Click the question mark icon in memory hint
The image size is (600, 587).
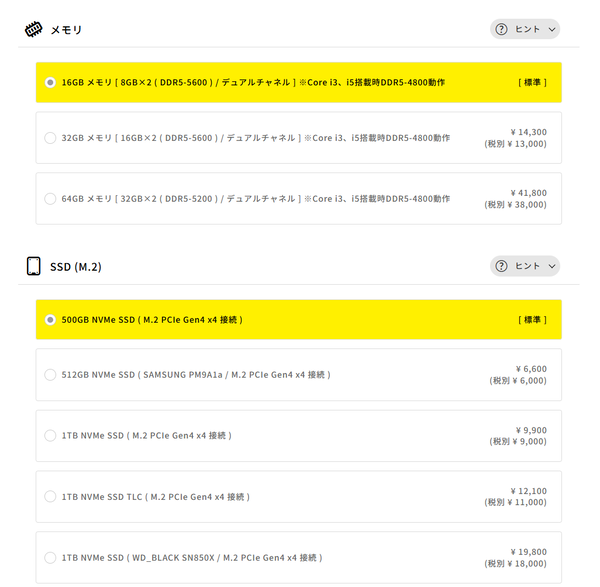(502, 29)
